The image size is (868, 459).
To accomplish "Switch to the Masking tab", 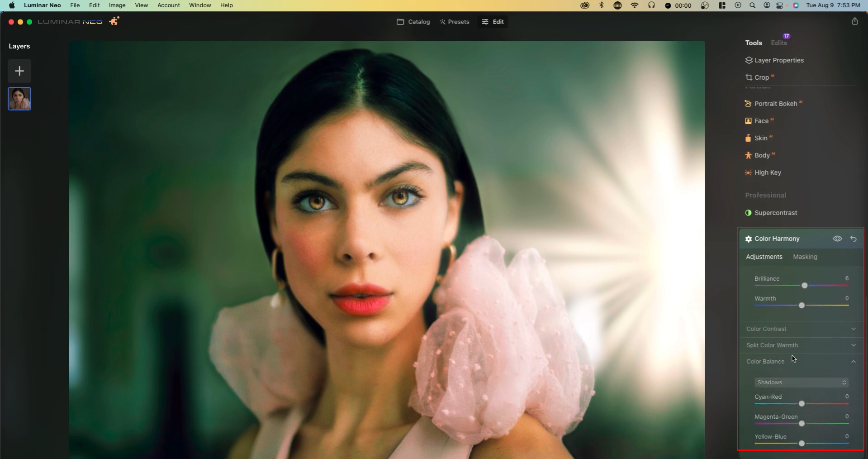I will point(805,257).
